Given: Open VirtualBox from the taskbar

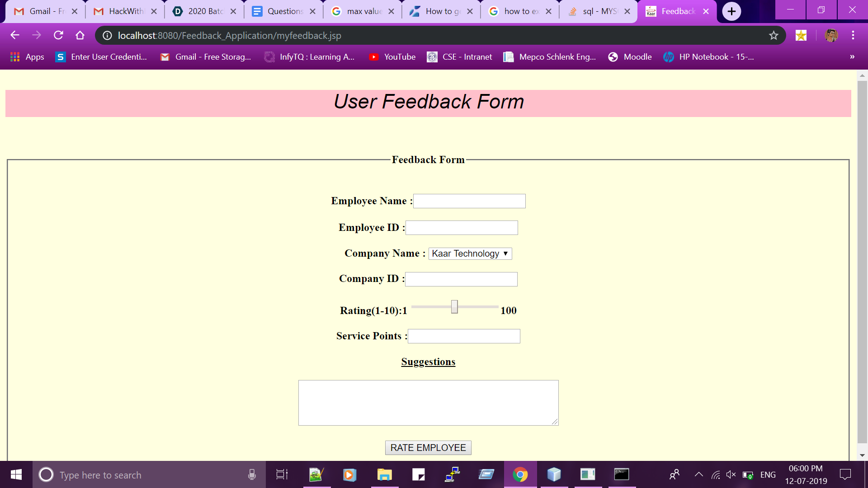Looking at the screenshot, I should tap(554, 474).
